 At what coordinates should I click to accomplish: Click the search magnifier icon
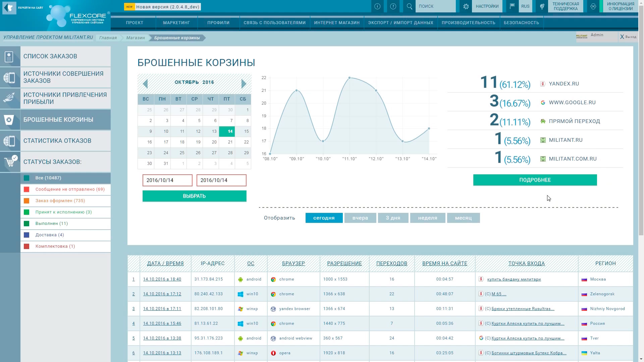pyautogui.click(x=410, y=6)
